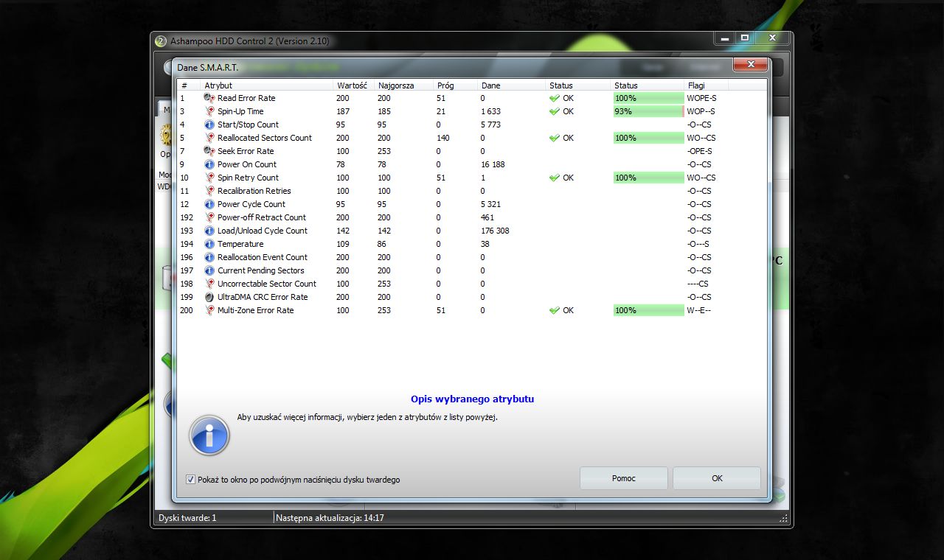
Task: Select the UltraDMA CRC Error Rate text
Action: 263,297
